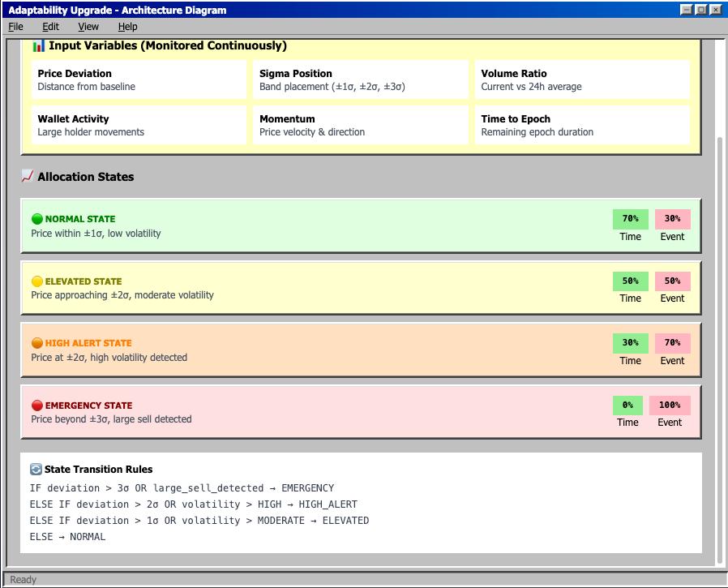Click the yellow Elevated State circle icon
Image resolution: width=728 pixels, height=588 pixels.
point(37,281)
